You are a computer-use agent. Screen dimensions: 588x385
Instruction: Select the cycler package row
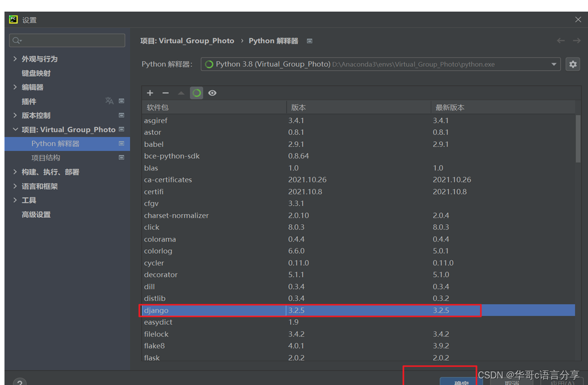tap(358, 263)
